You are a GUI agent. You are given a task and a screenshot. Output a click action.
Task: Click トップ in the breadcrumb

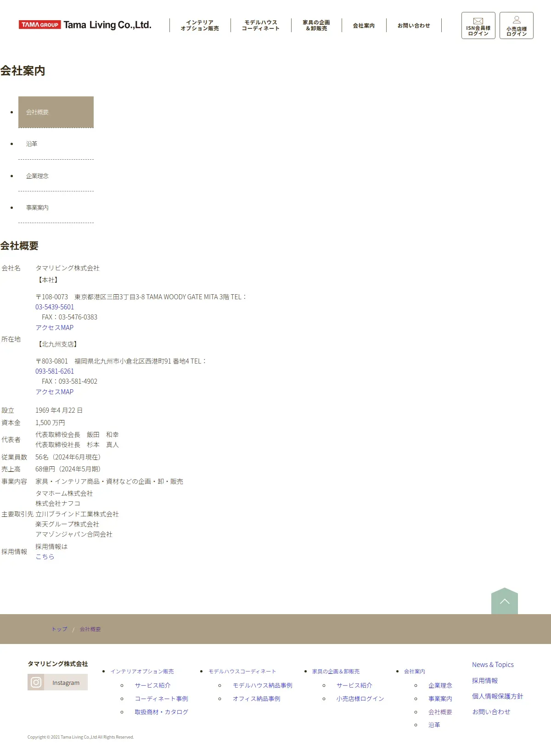[60, 629]
